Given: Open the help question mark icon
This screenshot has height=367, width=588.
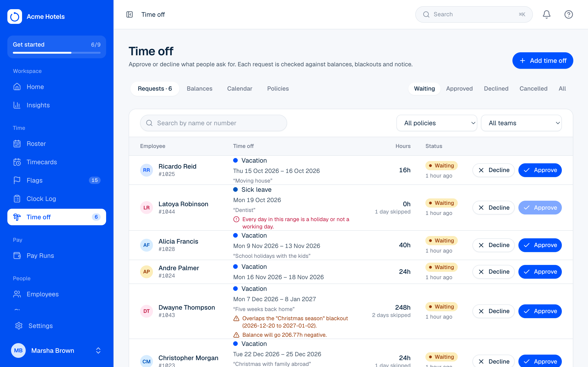Looking at the screenshot, I should 568,14.
